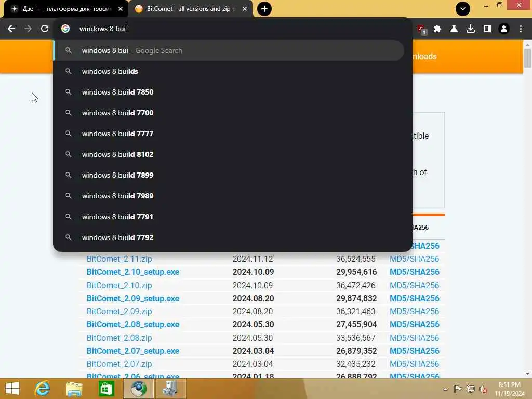This screenshot has height=399, width=532.
Task: Download BitComet_2.09_setup.exe
Action: [132, 299]
